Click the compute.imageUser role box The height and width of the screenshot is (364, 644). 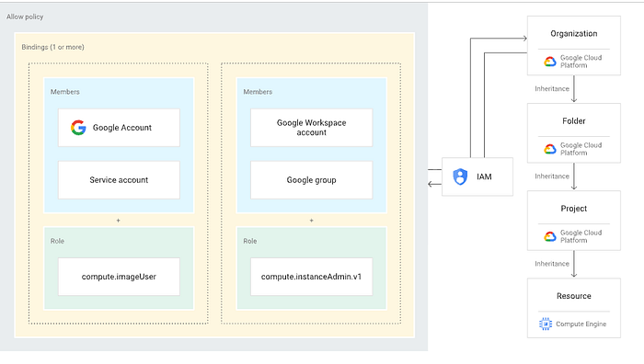point(119,277)
